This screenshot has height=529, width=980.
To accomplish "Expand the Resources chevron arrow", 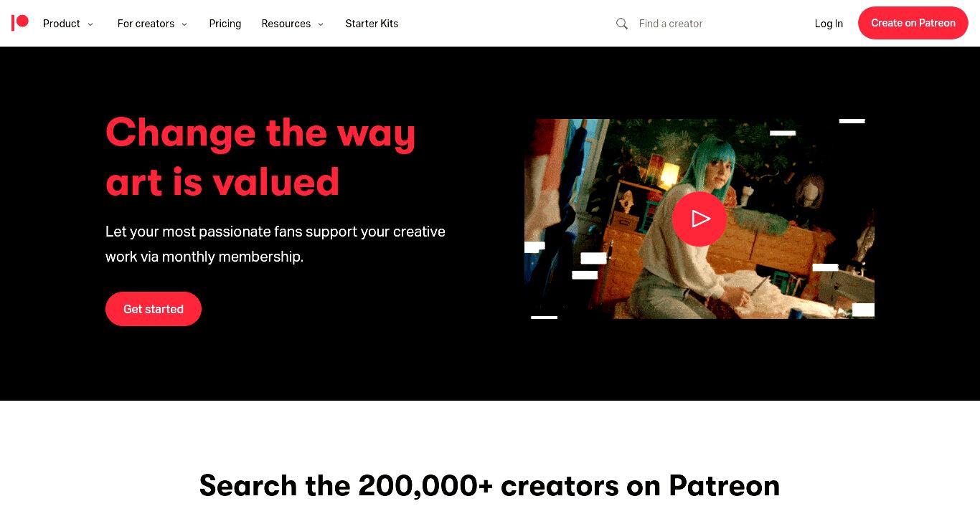I will pos(321,24).
